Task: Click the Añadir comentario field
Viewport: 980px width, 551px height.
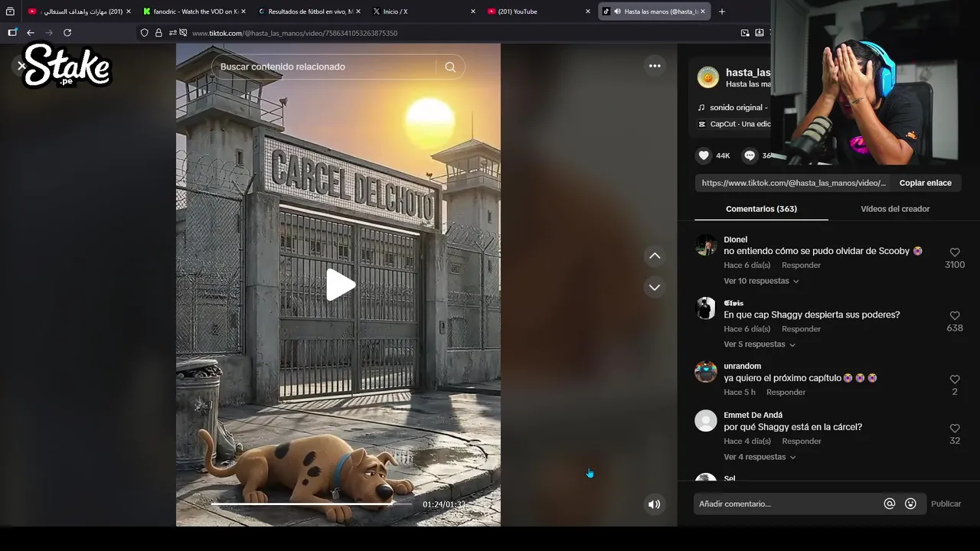Action: pos(789,504)
